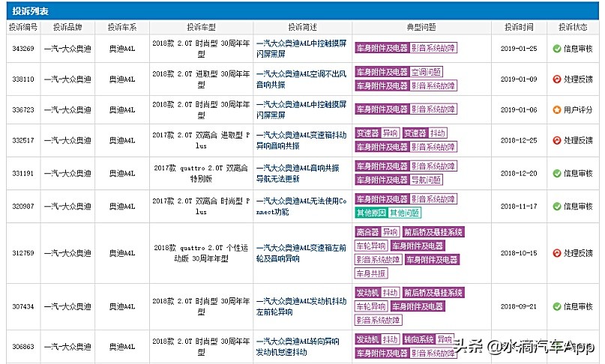Click 投诉列表 panel title
The image size is (605, 364).
[30, 11]
